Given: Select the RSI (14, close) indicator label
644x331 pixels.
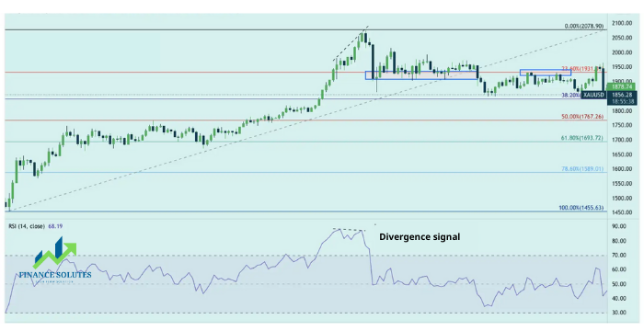Looking at the screenshot, I should click(x=27, y=226).
